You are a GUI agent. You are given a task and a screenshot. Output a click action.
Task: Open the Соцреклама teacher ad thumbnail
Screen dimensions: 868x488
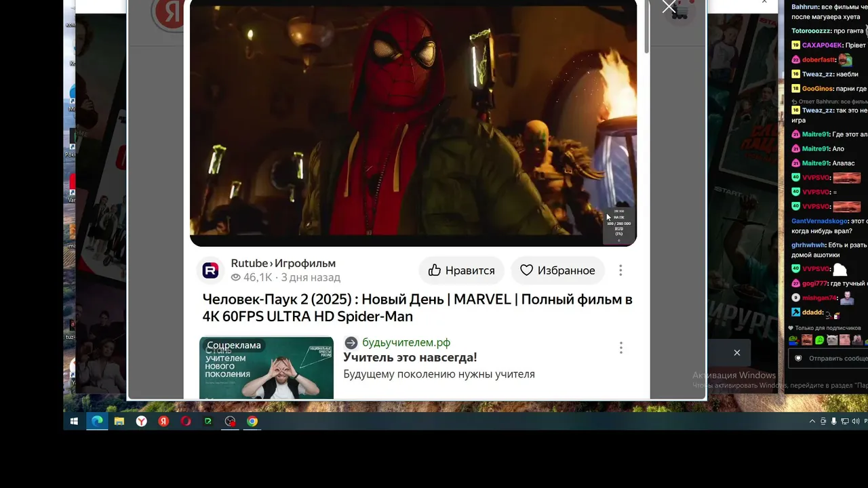pos(267,368)
